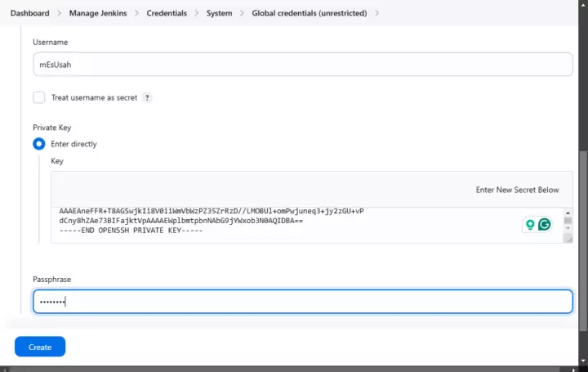Click the Private Key label
Image resolution: width=588 pixels, height=372 pixels.
pyautogui.click(x=51, y=128)
